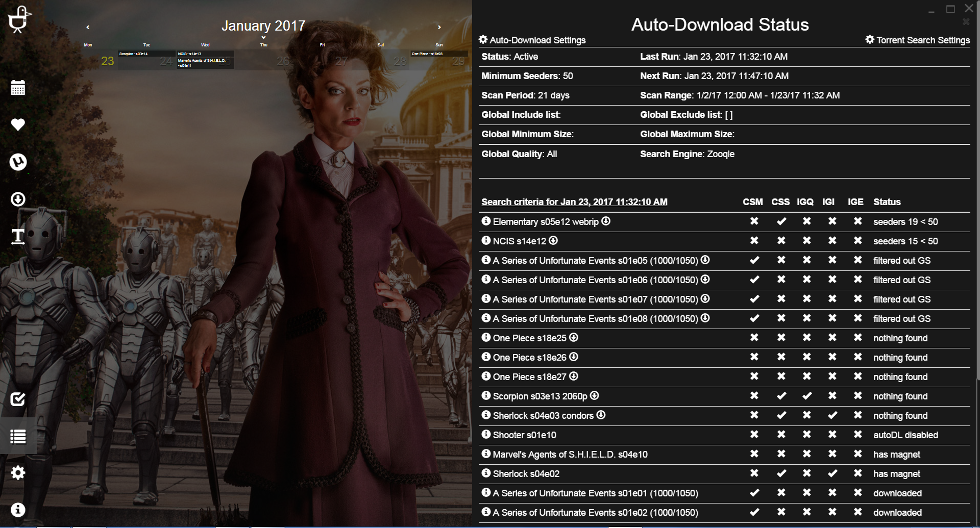The width and height of the screenshot is (980, 528).
Task: Show info for Unfortunate Events s01e05
Action: coord(486,260)
